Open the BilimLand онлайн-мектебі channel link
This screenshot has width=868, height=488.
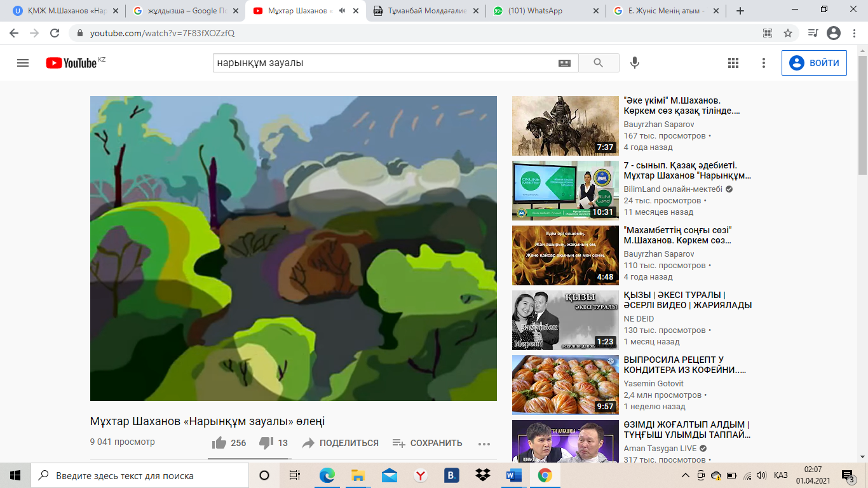[673, 189]
